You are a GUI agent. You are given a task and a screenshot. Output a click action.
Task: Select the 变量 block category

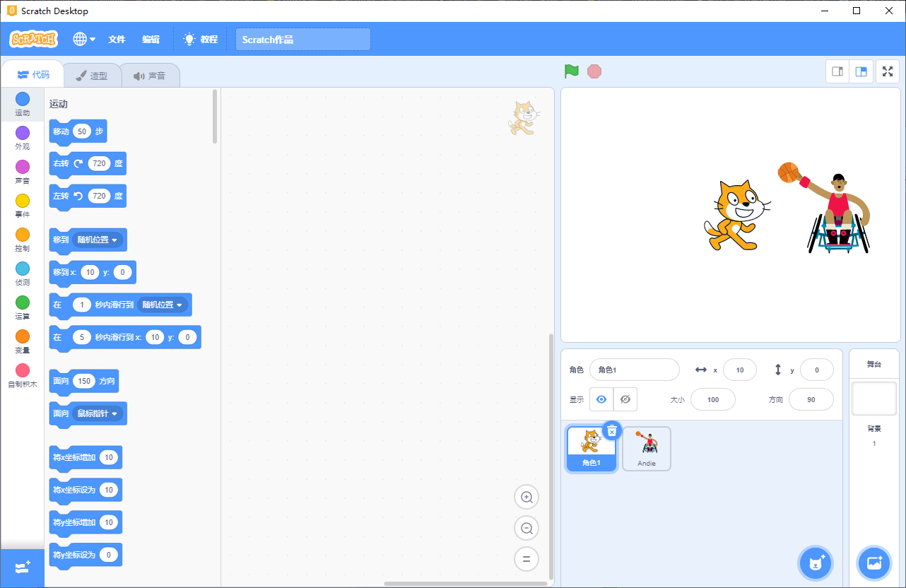(x=23, y=341)
